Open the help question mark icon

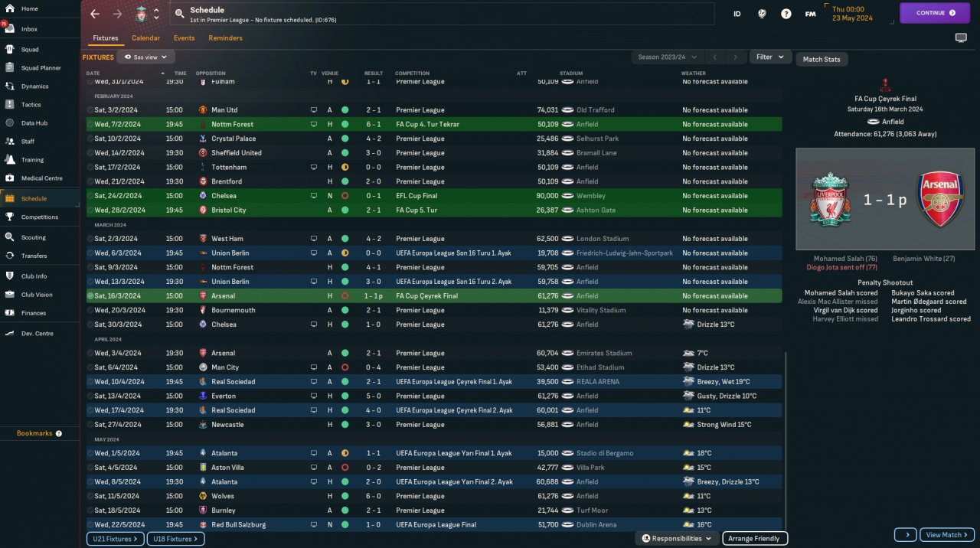click(786, 14)
